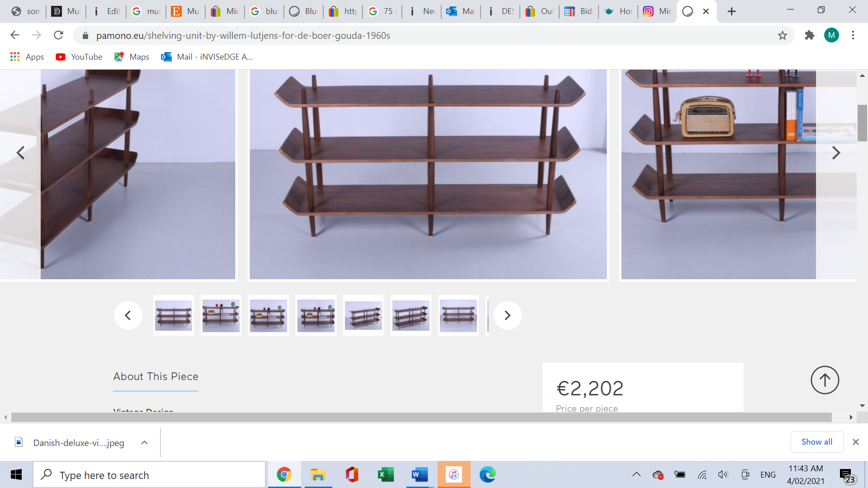The width and height of the screenshot is (868, 488).
Task: Click the scroll-to-top arrow button
Action: click(825, 380)
